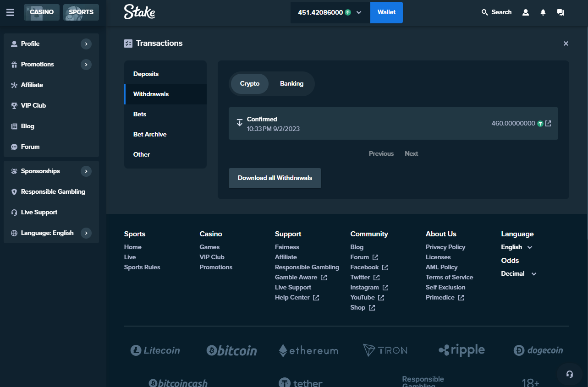Click the Wallet button

(386, 12)
